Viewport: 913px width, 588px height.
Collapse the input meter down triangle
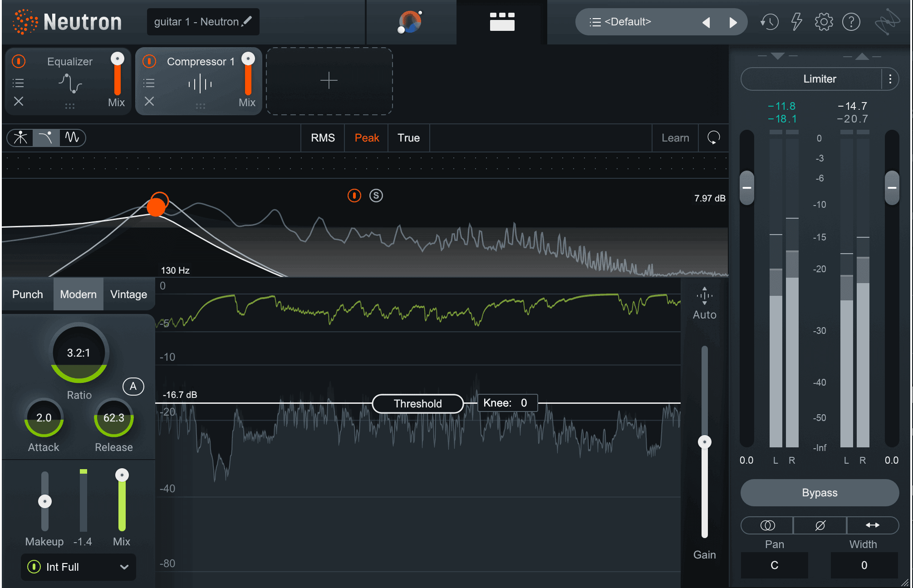point(778,56)
